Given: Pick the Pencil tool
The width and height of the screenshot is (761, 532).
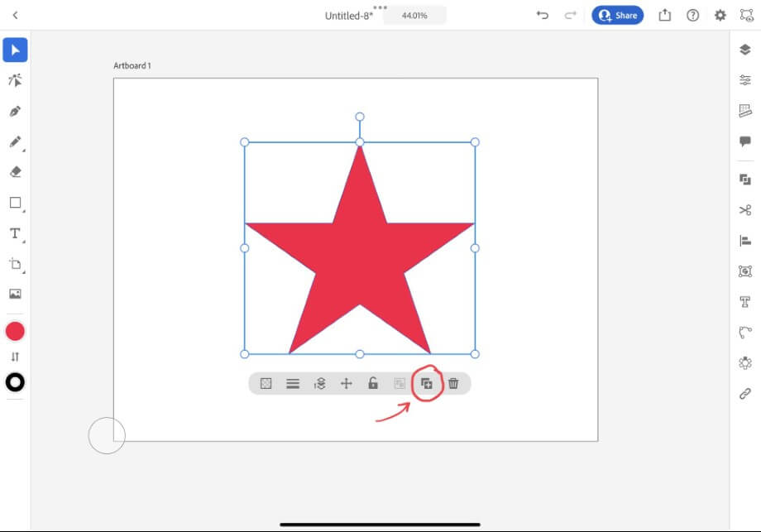Looking at the screenshot, I should click(15, 141).
